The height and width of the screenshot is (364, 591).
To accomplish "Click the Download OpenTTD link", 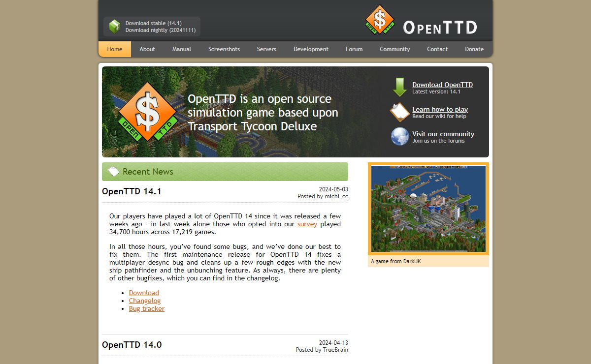I will click(x=442, y=85).
